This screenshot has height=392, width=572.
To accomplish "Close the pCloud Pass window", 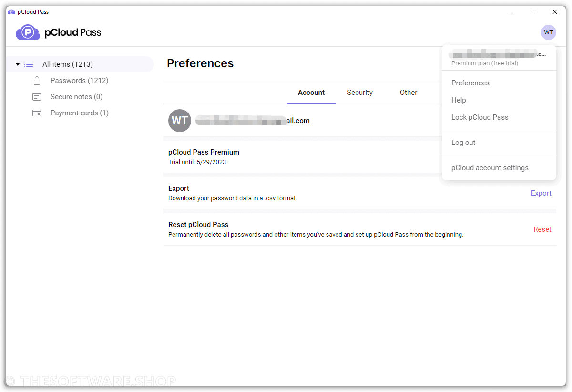I will pyautogui.click(x=555, y=12).
